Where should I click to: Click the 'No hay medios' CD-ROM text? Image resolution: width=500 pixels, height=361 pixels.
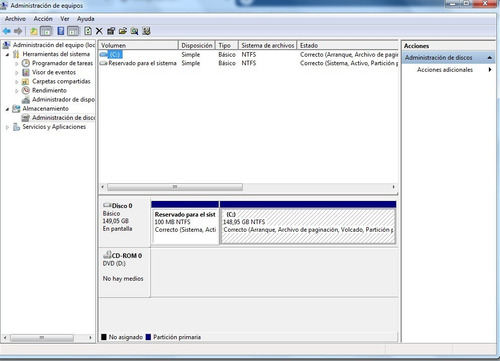tap(123, 278)
